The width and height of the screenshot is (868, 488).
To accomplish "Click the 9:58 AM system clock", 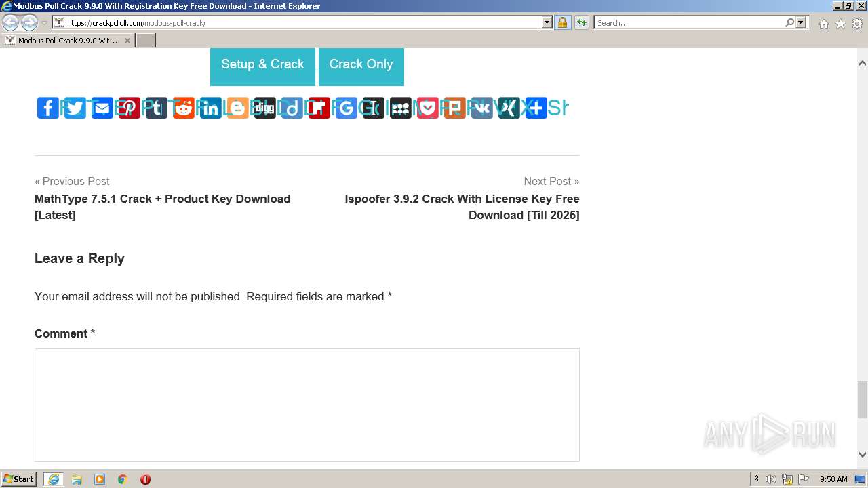I will [833, 479].
